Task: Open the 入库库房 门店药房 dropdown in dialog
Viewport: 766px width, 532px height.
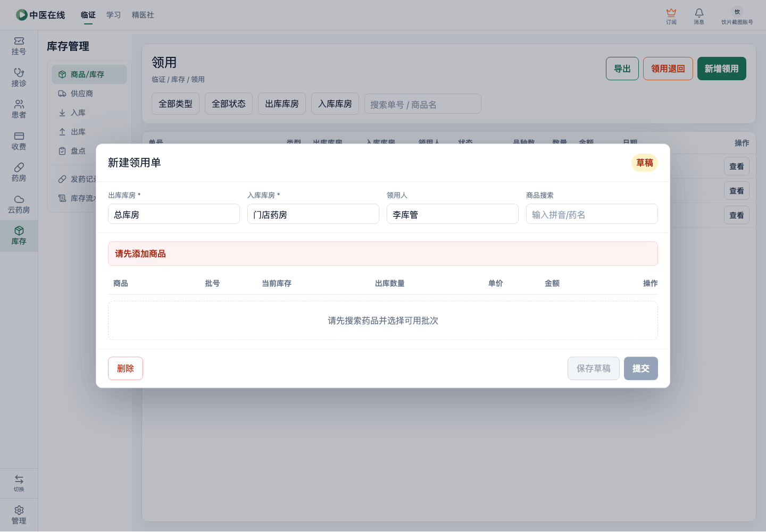Action: pos(313,214)
